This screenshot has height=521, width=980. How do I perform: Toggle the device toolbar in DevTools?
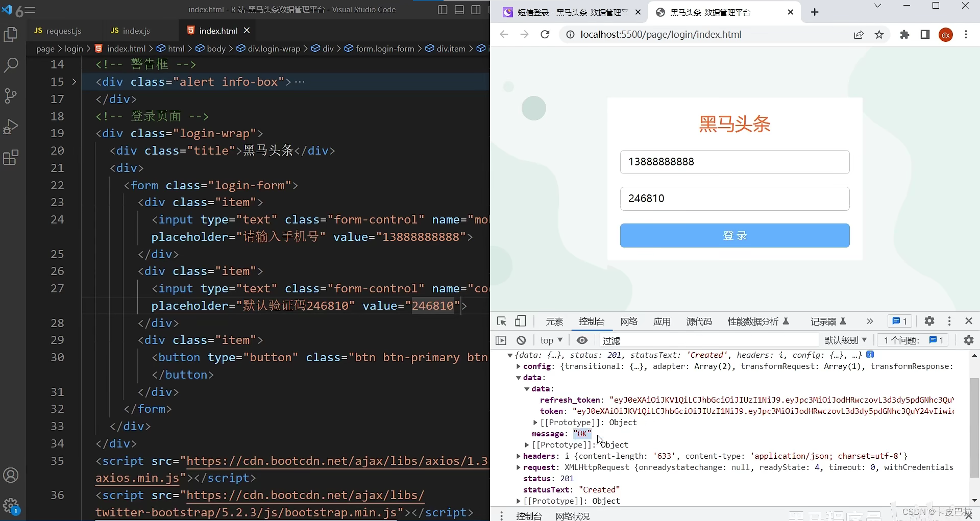point(520,321)
